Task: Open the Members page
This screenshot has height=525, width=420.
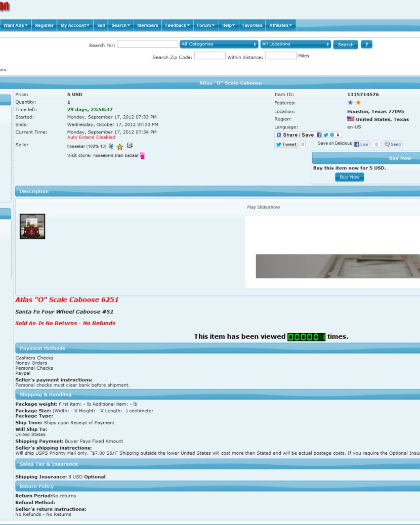Action: tap(148, 25)
